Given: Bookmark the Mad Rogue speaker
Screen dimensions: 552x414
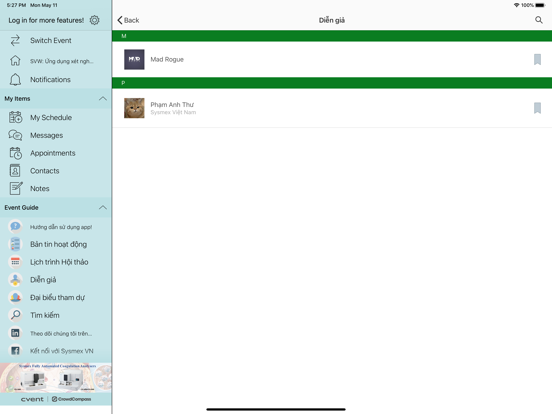Looking at the screenshot, I should coord(537,59).
